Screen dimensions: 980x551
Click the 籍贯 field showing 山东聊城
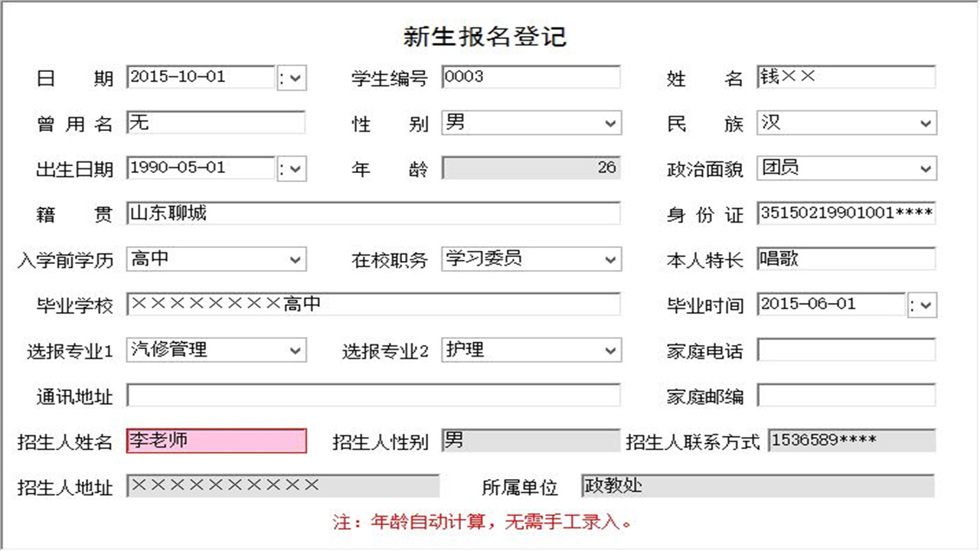[375, 214]
